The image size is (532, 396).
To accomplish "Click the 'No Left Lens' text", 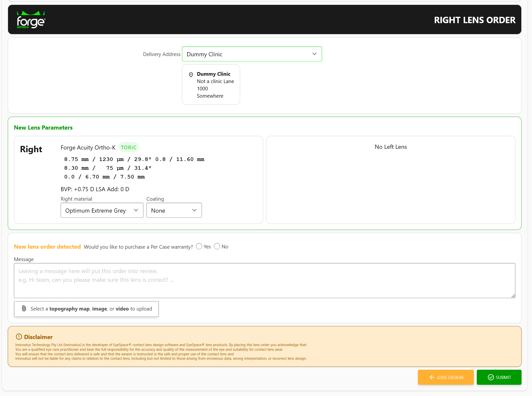I will coord(391,147).
